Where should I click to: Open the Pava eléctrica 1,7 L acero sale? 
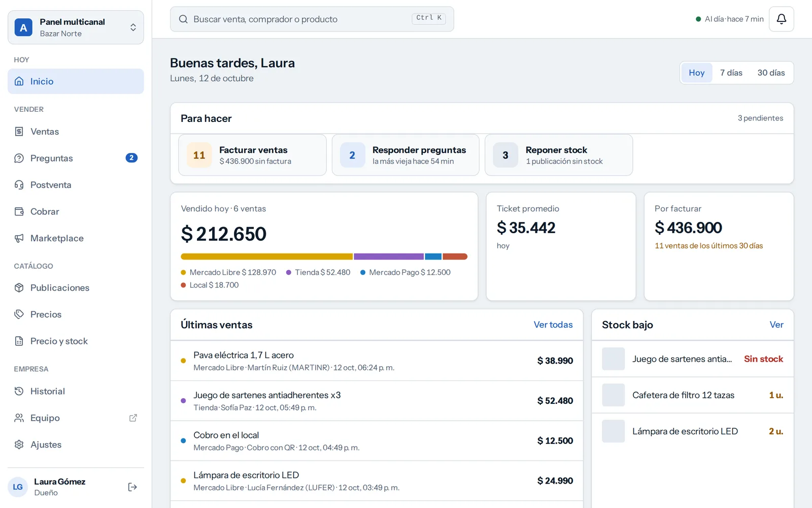point(377,361)
